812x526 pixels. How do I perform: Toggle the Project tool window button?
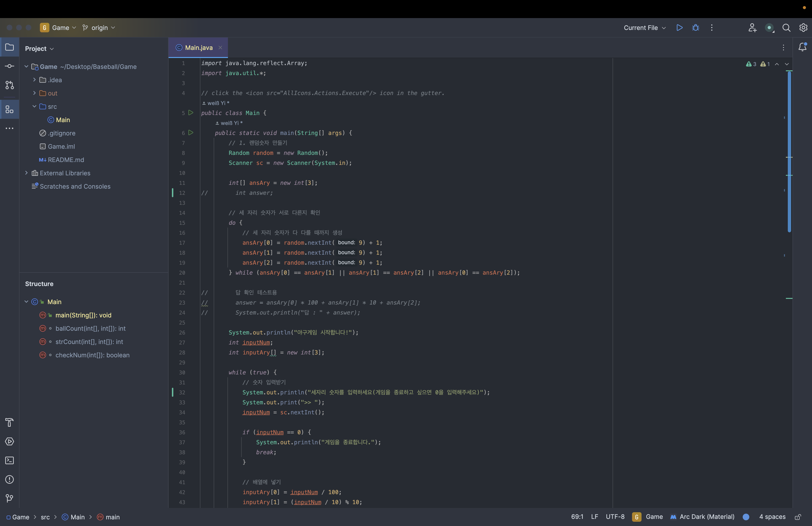point(9,47)
